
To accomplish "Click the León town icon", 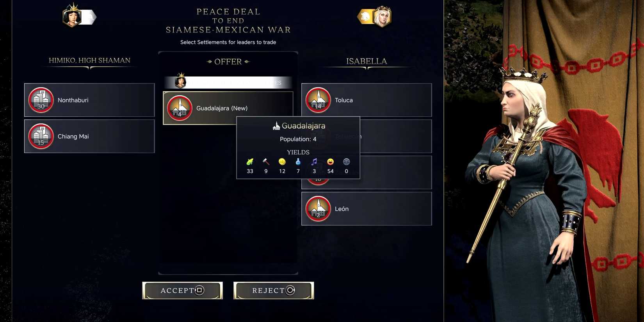I will [318, 209].
